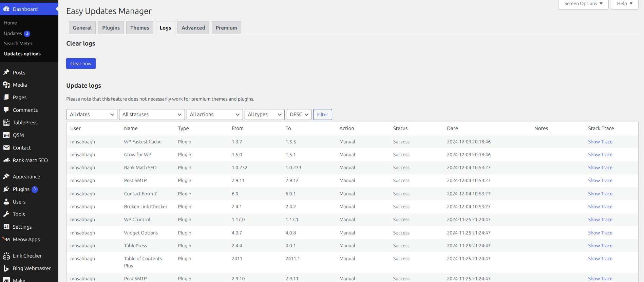Click the Users person icon

6,201
